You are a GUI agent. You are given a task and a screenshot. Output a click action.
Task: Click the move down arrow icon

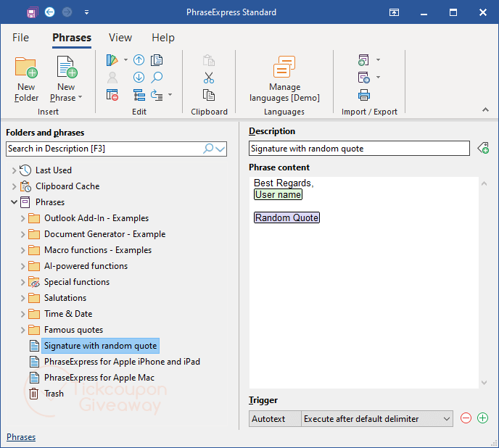click(139, 77)
